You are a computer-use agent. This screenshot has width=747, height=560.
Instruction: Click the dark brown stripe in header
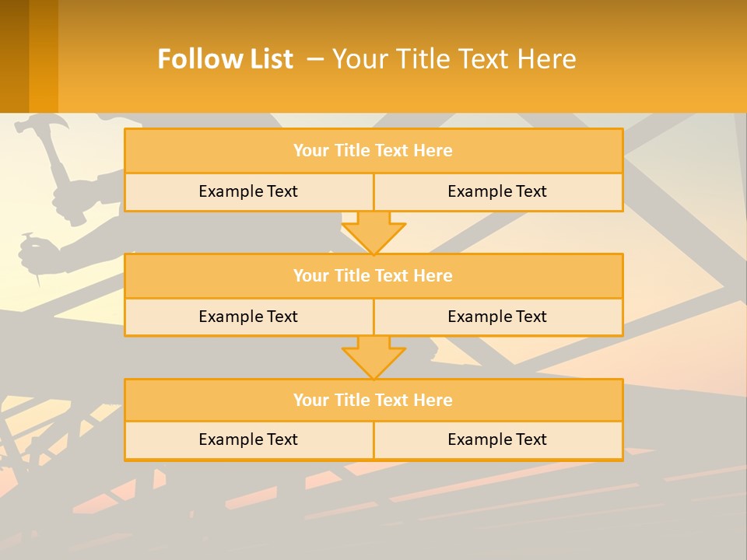tap(14, 56)
